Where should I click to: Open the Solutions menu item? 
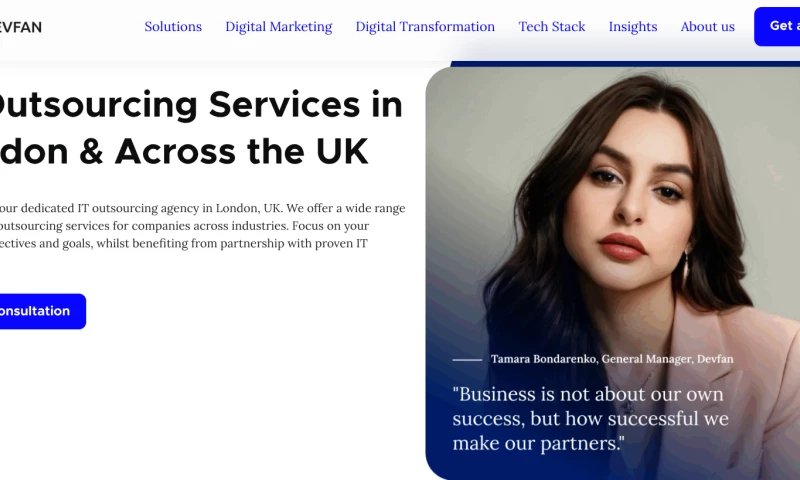coord(173,27)
